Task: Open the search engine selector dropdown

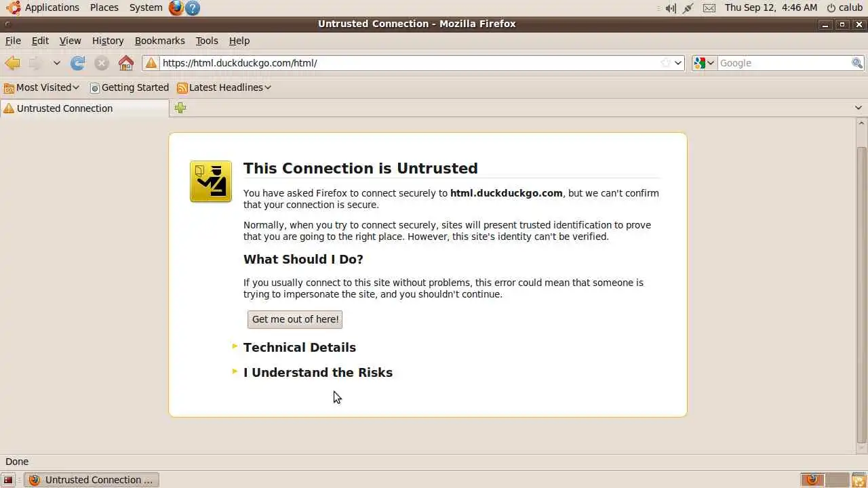Action: coord(705,63)
